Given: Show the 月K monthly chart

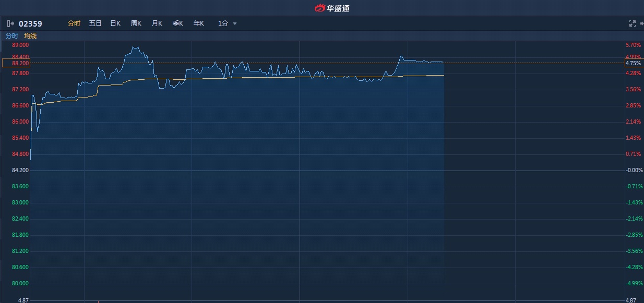Looking at the screenshot, I should click(157, 23).
